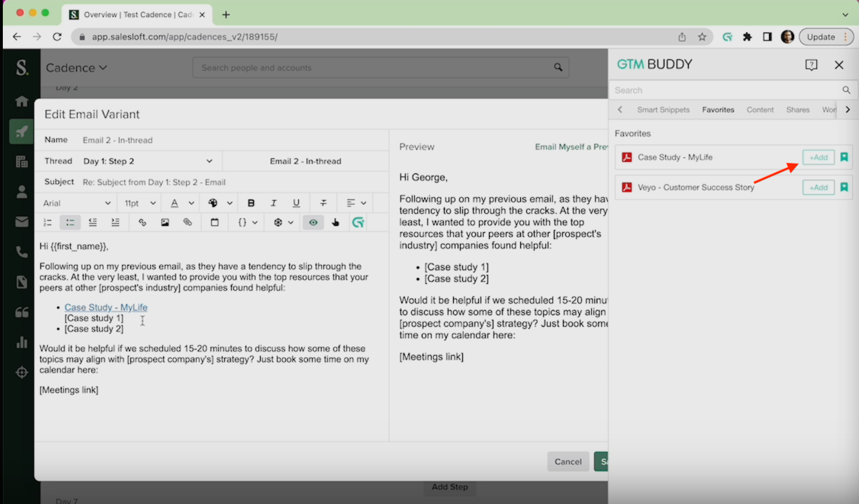Open GTM Buddy from the editor toolbar icon
This screenshot has width=859, height=504.
coord(357,222)
